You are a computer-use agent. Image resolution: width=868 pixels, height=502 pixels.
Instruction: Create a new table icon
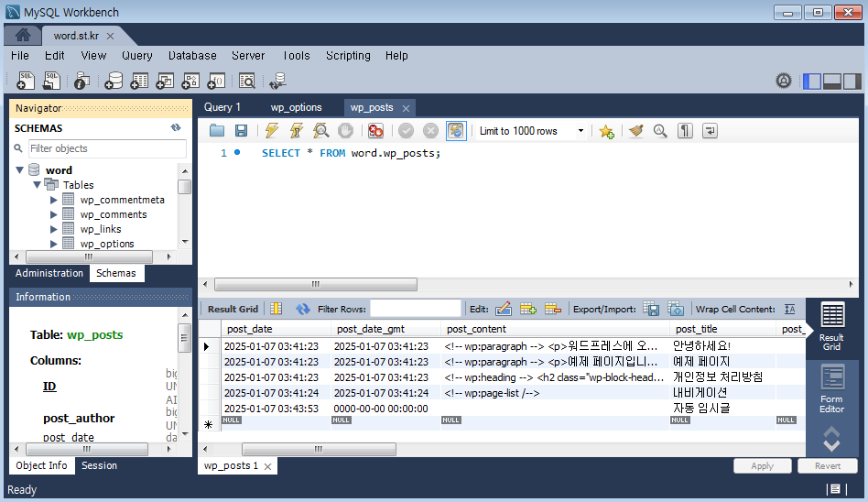coord(139,81)
